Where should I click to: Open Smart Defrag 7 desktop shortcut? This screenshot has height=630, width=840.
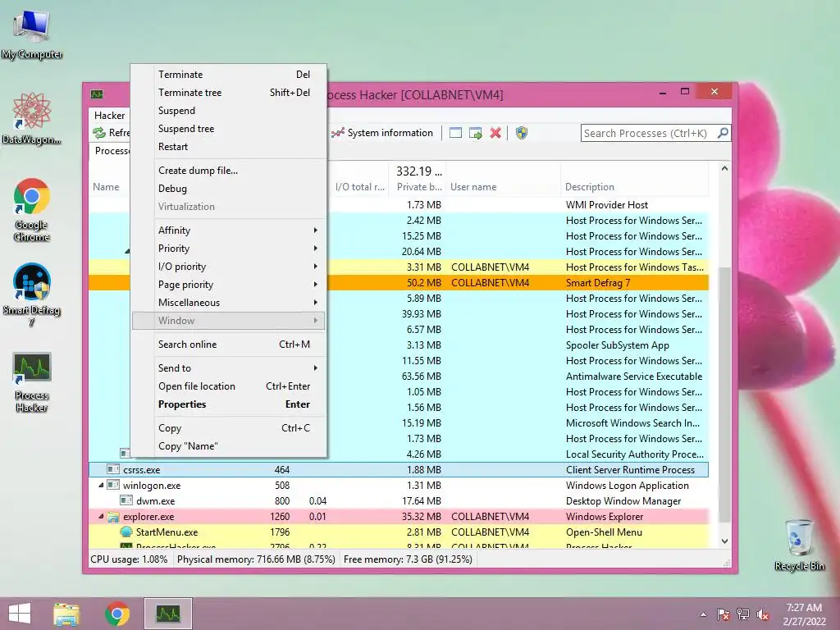[32, 294]
